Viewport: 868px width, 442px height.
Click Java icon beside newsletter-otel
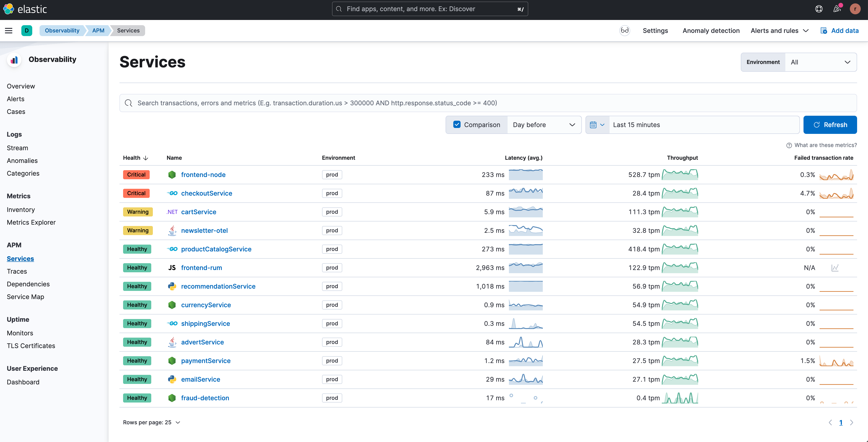(x=172, y=231)
